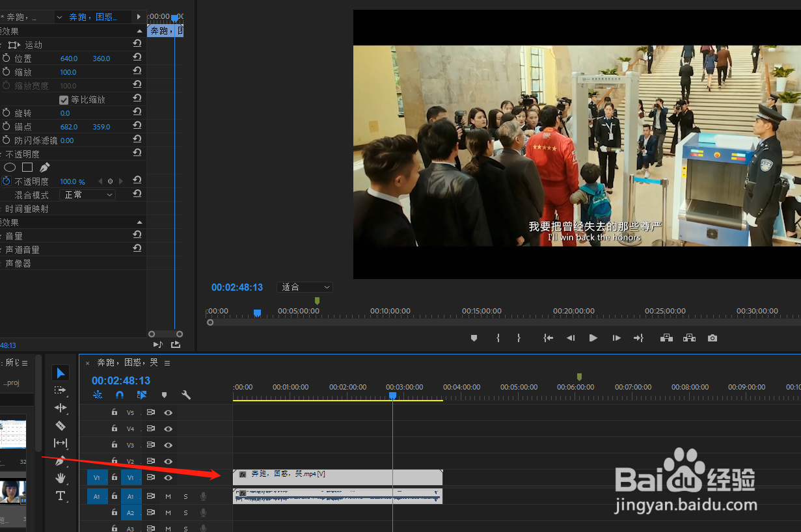Click the Extract button
Viewport: 801px width, 532px height.
pos(689,338)
